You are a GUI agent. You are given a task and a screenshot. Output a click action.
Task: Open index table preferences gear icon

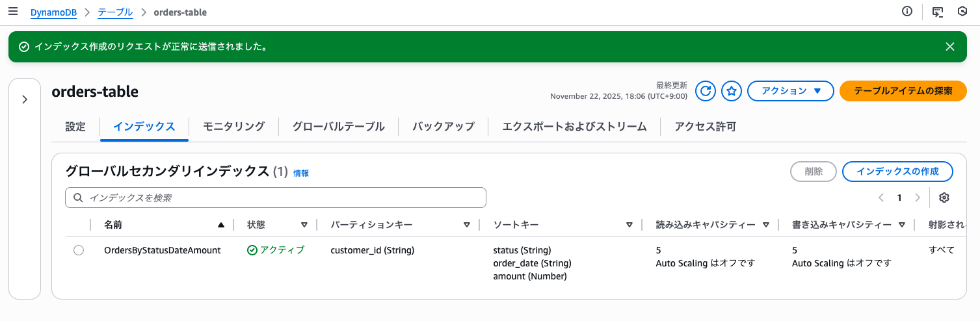pos(945,198)
